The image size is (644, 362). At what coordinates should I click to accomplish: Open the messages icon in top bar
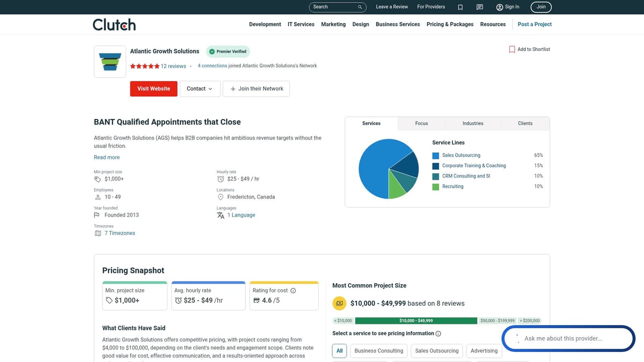[480, 7]
